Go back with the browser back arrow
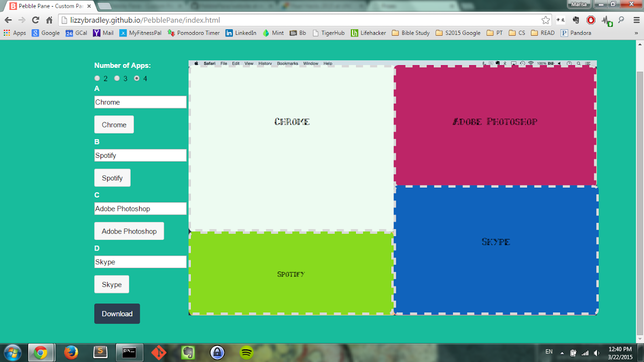The image size is (644, 362). 8,20
